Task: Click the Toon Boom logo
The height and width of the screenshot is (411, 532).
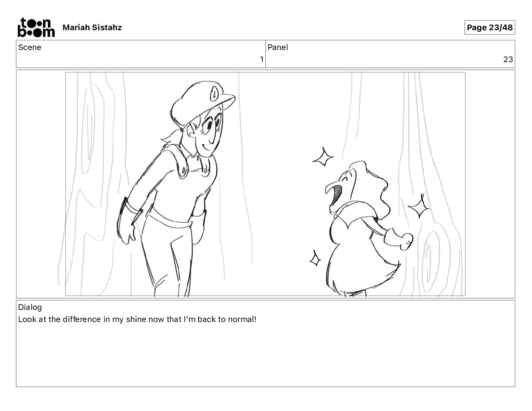Action: (x=36, y=27)
